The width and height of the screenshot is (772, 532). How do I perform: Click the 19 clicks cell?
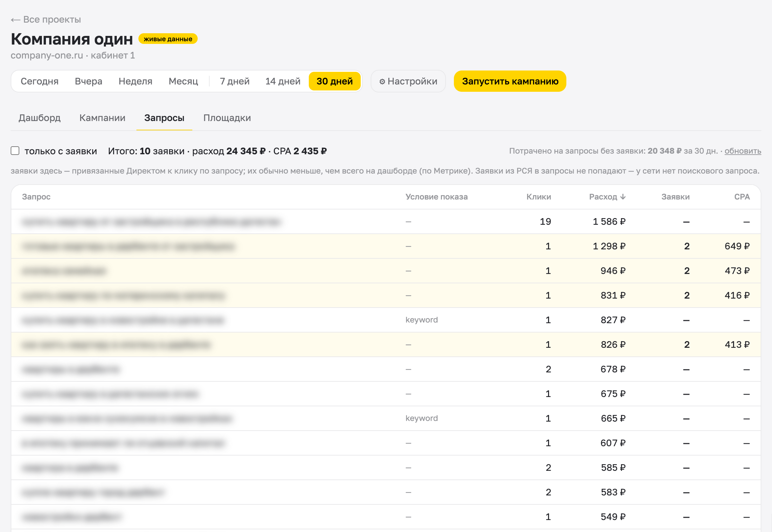click(545, 221)
